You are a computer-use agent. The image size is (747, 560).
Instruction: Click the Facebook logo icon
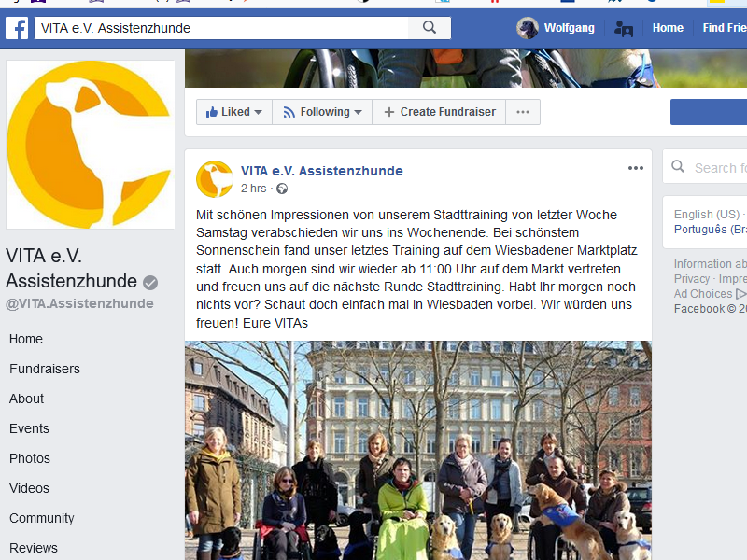point(17,28)
